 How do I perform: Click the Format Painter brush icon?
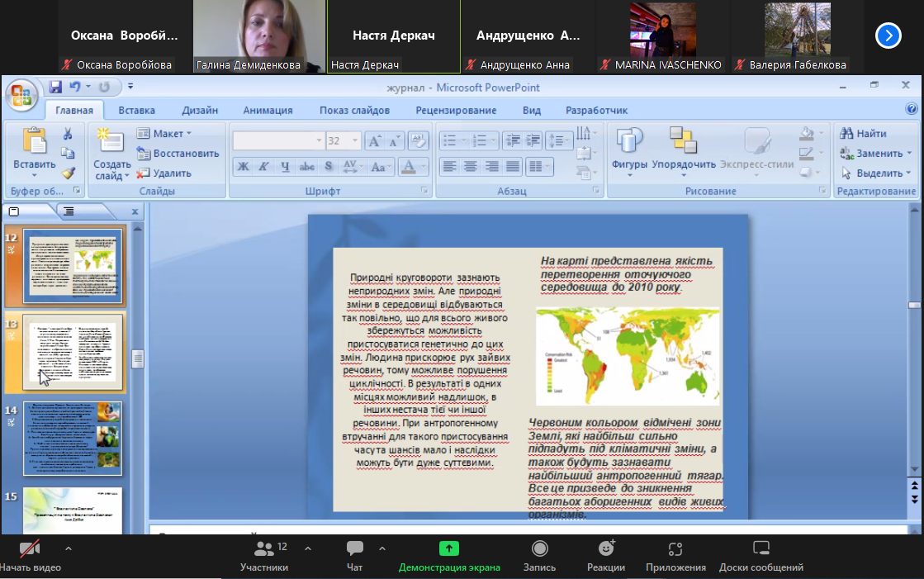click(x=68, y=173)
